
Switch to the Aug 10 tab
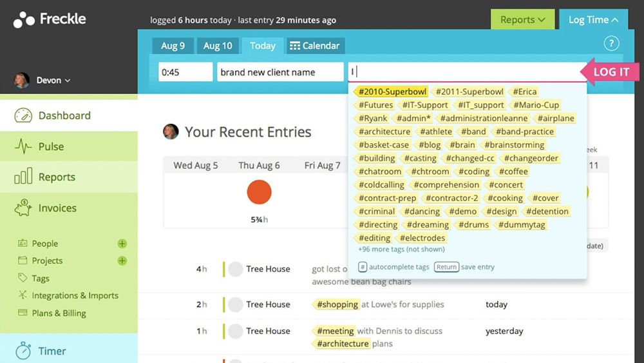point(218,46)
